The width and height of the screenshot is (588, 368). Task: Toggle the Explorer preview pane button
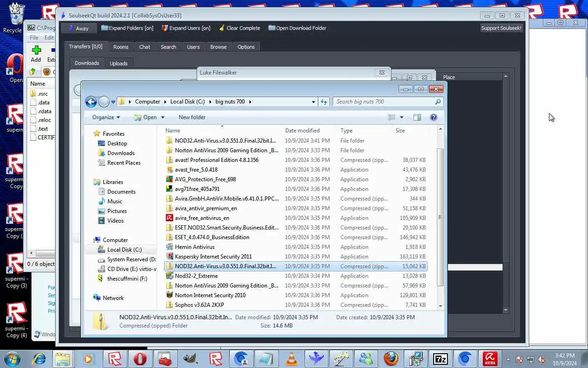(x=417, y=117)
